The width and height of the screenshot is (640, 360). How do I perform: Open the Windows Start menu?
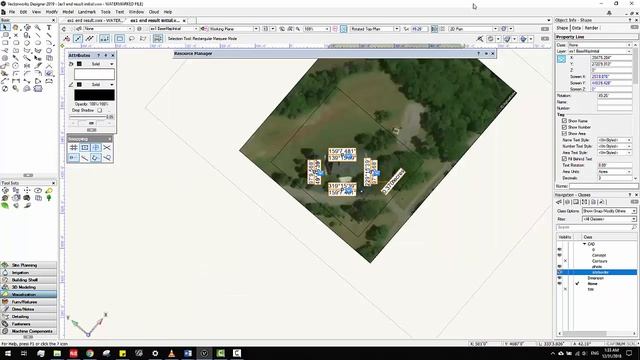8,353
